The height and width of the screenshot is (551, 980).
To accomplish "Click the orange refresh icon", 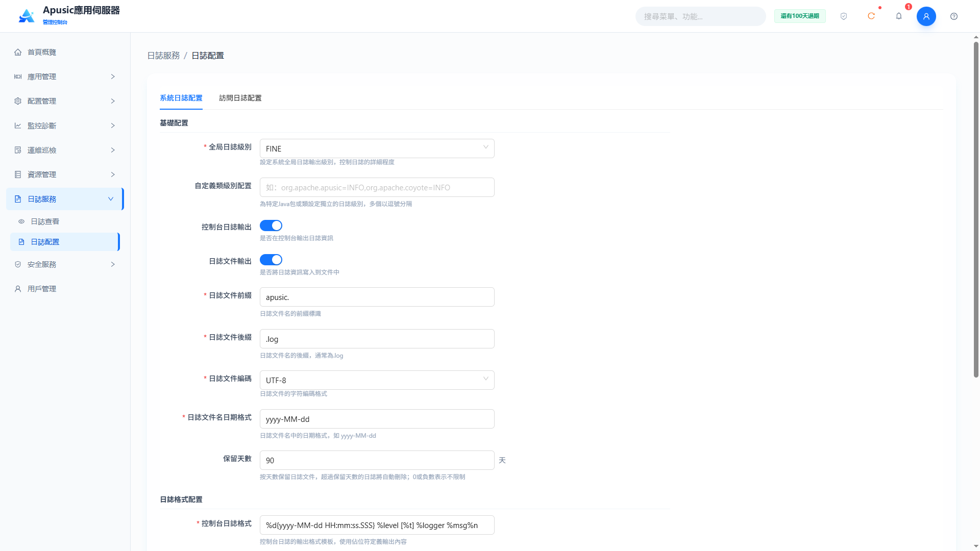I will (871, 16).
